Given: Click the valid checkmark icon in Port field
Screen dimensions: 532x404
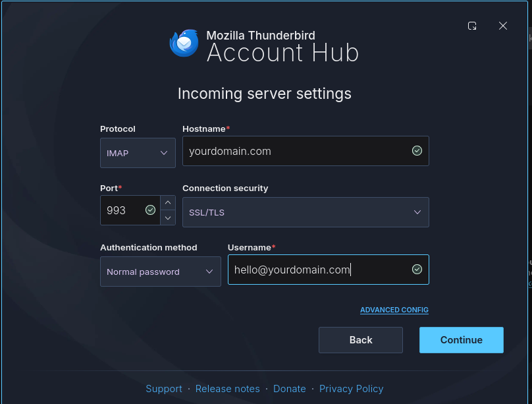Looking at the screenshot, I should click(x=150, y=210).
